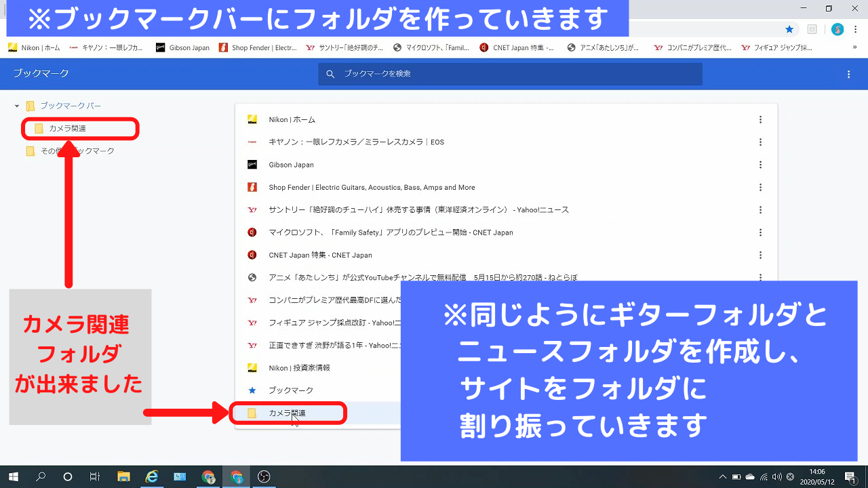Open the Action Center notifications icon
Image resolution: width=868 pixels, height=488 pixels.
[x=850, y=476]
